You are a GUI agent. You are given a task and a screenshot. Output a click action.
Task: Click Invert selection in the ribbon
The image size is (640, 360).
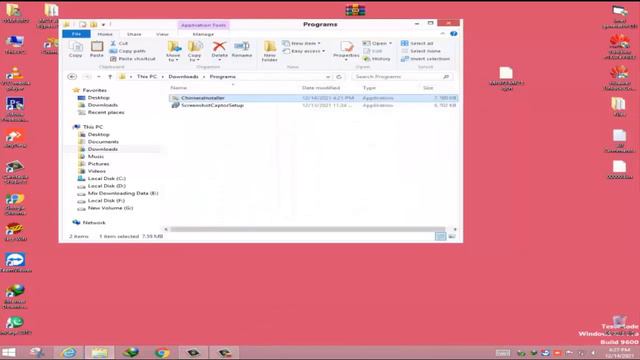pyautogui.click(x=425, y=59)
